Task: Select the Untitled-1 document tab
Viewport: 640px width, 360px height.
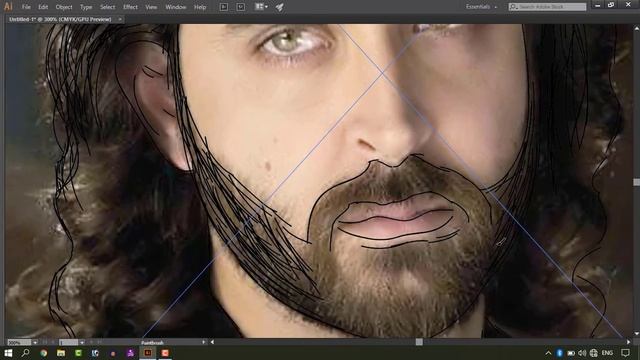Action: pyautogui.click(x=60, y=19)
